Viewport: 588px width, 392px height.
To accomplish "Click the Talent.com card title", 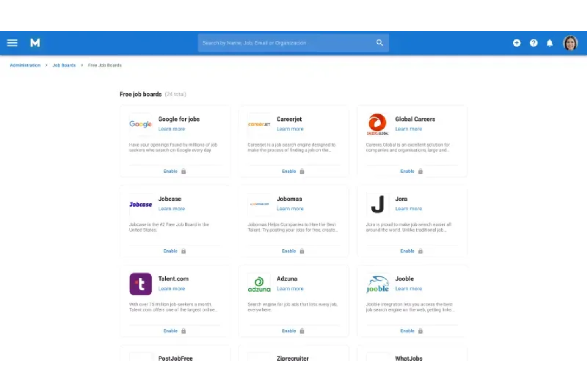I will pyautogui.click(x=173, y=279).
